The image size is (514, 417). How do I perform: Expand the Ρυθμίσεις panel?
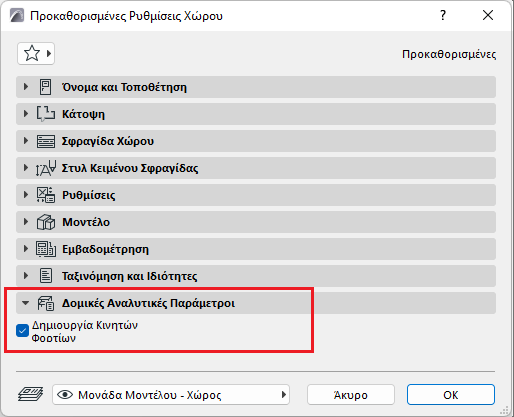pyautogui.click(x=26, y=195)
